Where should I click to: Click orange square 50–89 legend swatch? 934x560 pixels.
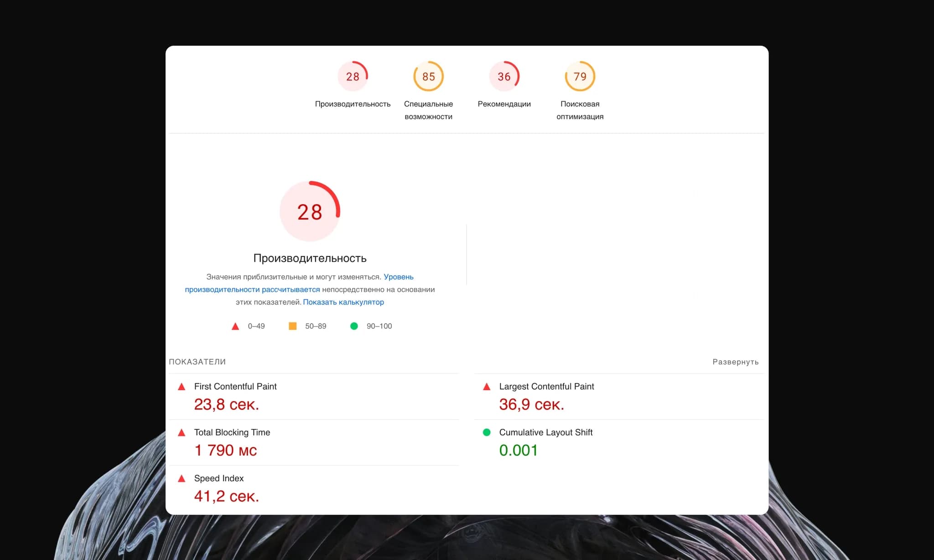pos(293,326)
